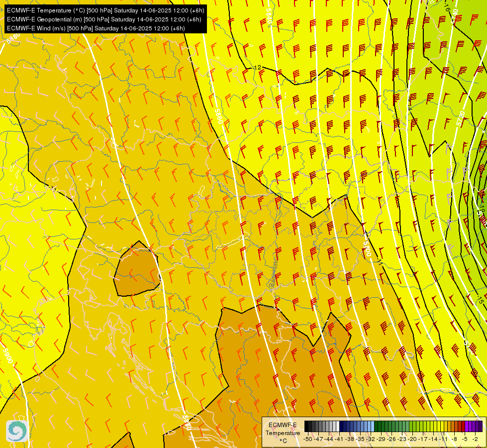Click the -2 legend tick label
487x448 pixels.
(x=475, y=439)
